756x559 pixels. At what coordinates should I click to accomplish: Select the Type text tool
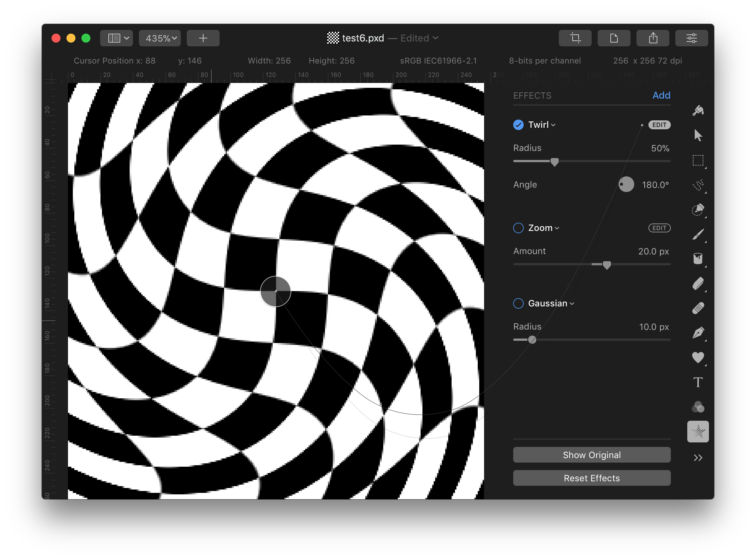tap(698, 382)
